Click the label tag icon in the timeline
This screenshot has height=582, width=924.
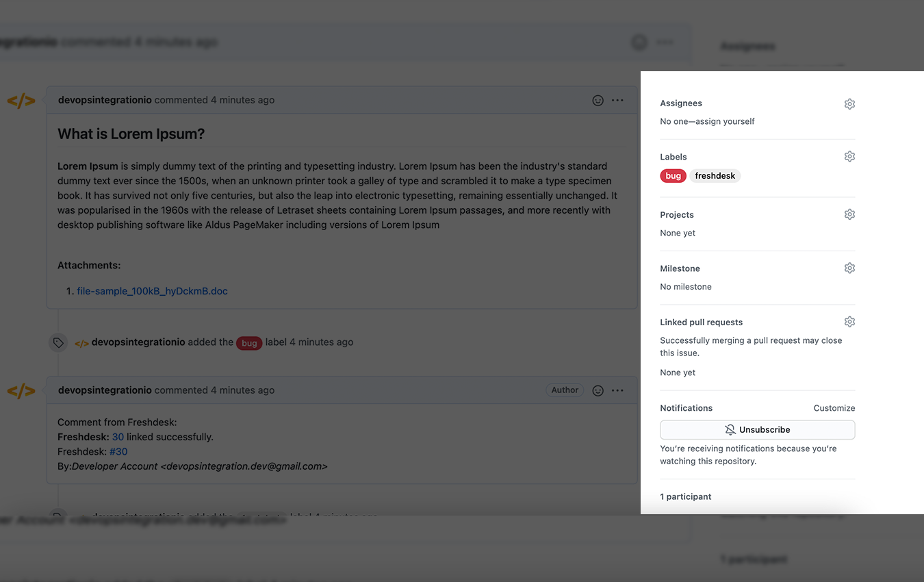pyautogui.click(x=58, y=342)
